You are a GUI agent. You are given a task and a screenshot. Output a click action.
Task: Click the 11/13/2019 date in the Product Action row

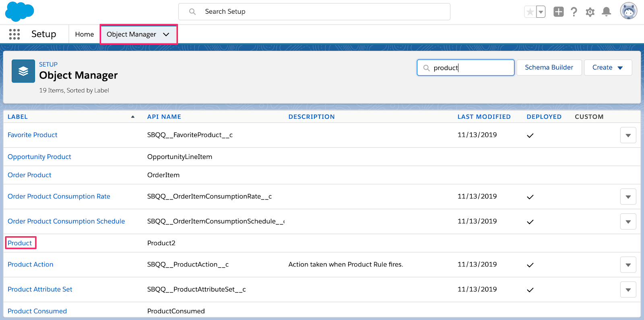point(477,264)
